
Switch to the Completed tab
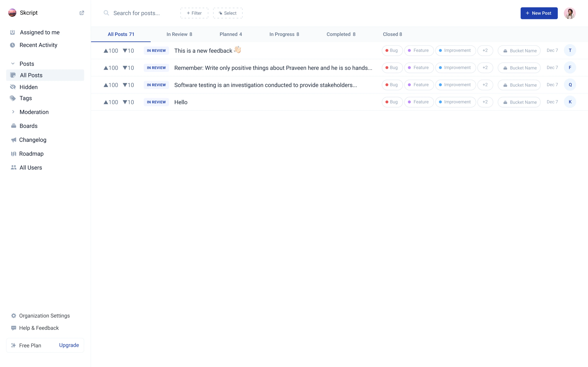[x=341, y=34]
